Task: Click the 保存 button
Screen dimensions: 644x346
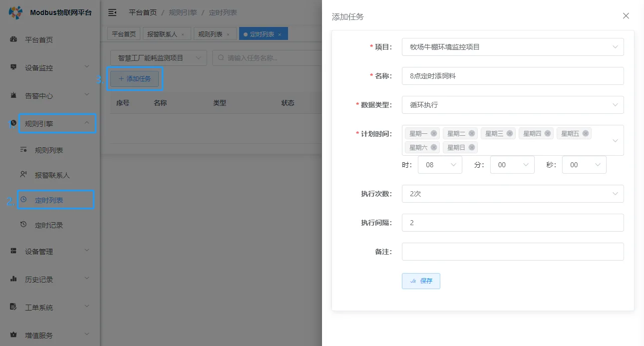Action: 421,281
